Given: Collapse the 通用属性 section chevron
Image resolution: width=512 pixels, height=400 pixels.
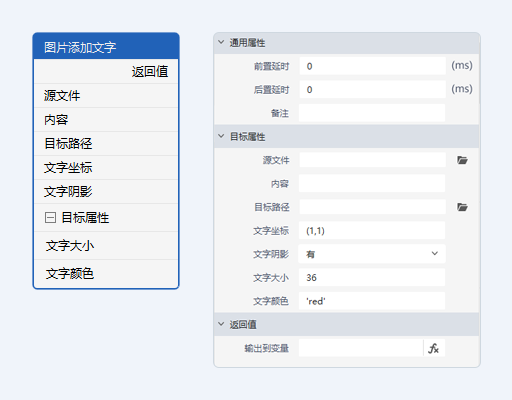Looking at the screenshot, I should [221, 42].
